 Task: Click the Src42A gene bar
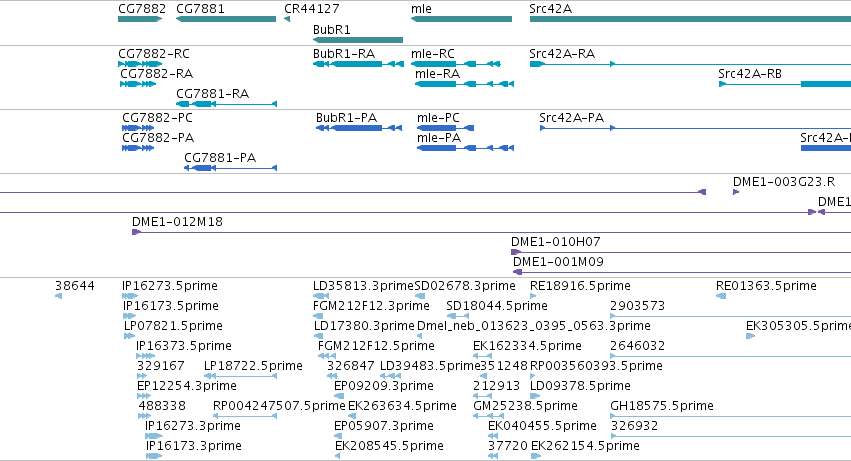[x=690, y=19]
